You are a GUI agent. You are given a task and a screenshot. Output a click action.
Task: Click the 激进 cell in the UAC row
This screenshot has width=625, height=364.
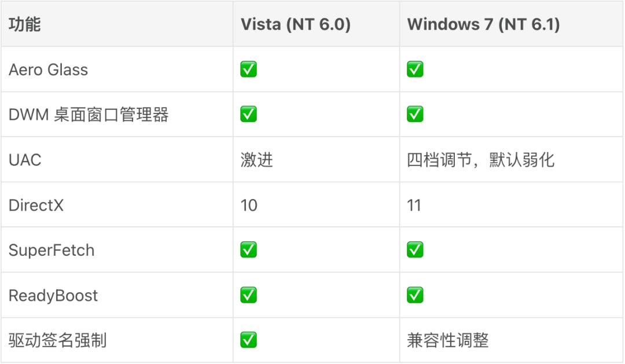click(257, 160)
